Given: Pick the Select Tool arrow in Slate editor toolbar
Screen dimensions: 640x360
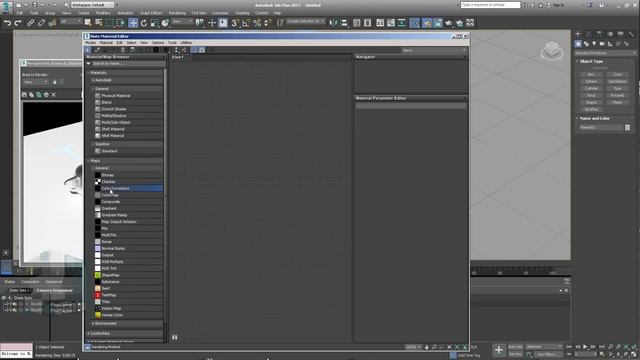Looking at the screenshot, I should (x=88, y=50).
